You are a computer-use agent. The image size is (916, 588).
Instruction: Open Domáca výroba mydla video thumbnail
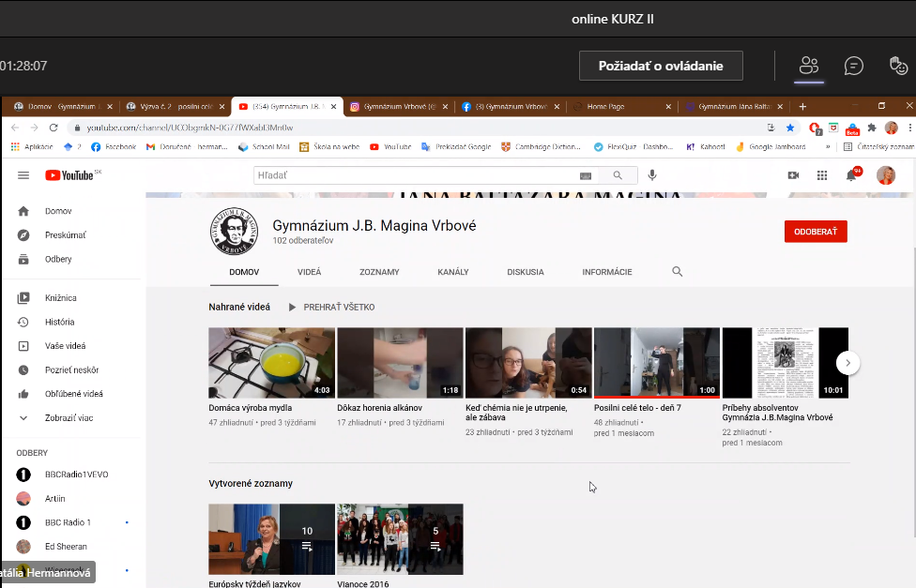271,363
